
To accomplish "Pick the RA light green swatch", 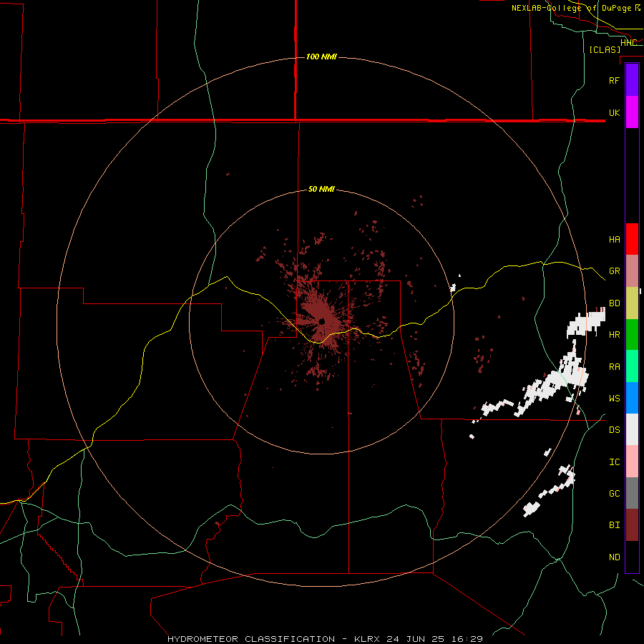I will click(632, 366).
